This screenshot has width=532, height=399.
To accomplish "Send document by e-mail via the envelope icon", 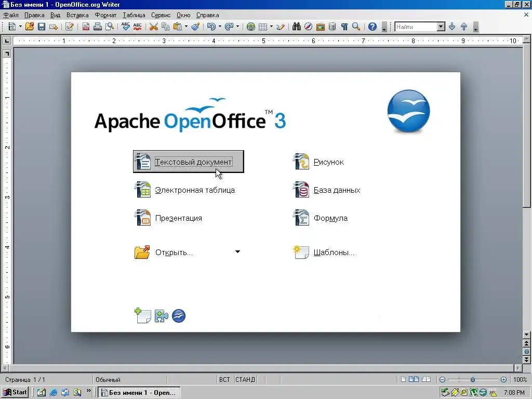I will (54, 26).
